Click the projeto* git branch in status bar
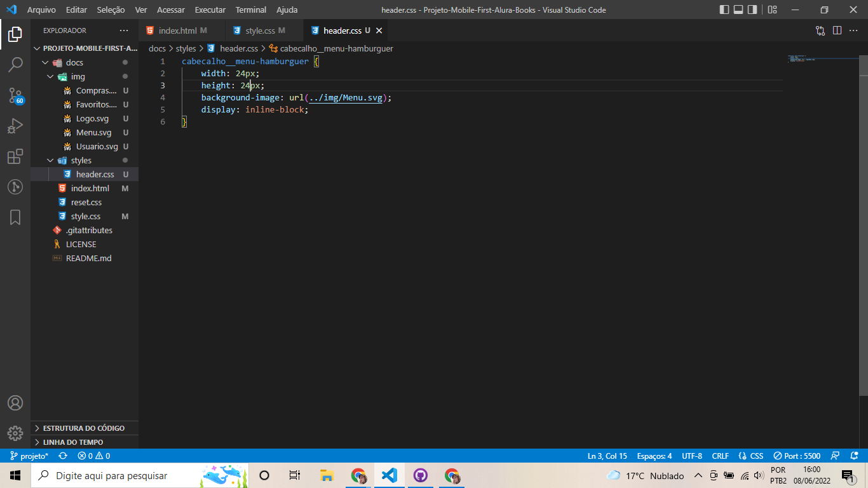The width and height of the screenshot is (868, 488). (29, 456)
